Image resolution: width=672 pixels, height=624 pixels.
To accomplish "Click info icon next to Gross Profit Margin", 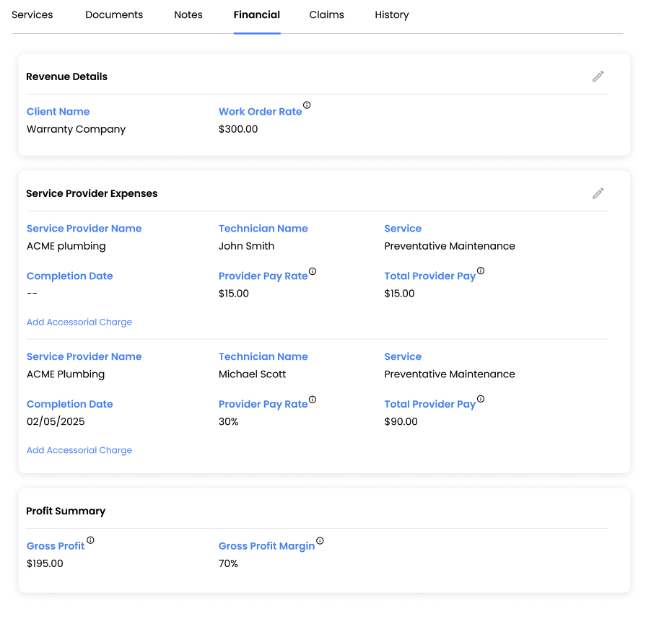I will coord(320,540).
